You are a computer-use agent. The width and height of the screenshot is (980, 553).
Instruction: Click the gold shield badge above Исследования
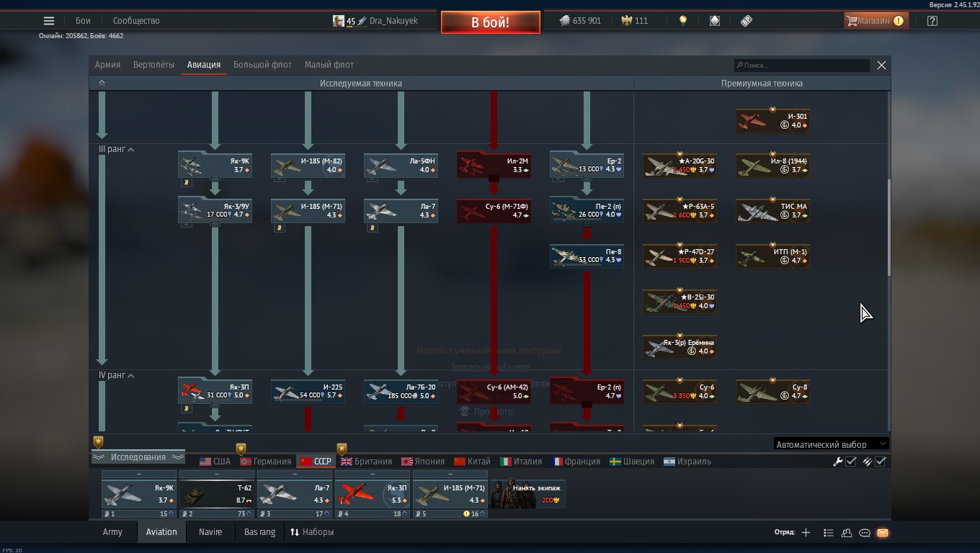click(x=98, y=441)
